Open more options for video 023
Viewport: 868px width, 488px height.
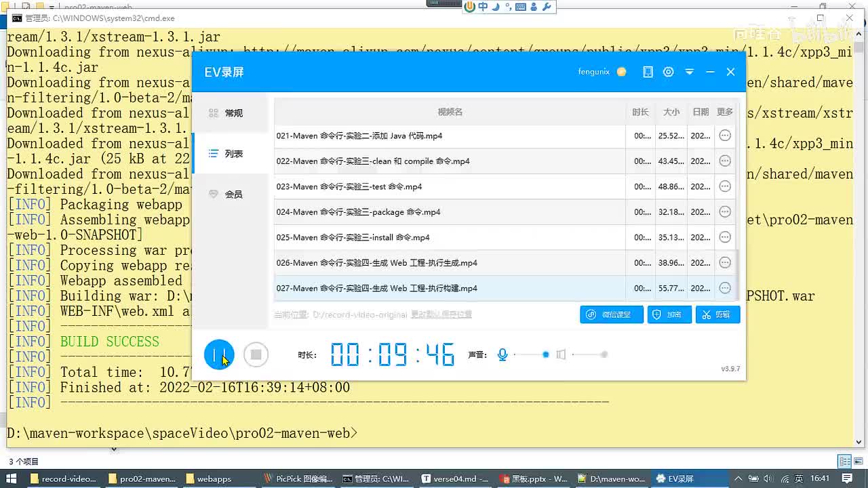[725, 186]
